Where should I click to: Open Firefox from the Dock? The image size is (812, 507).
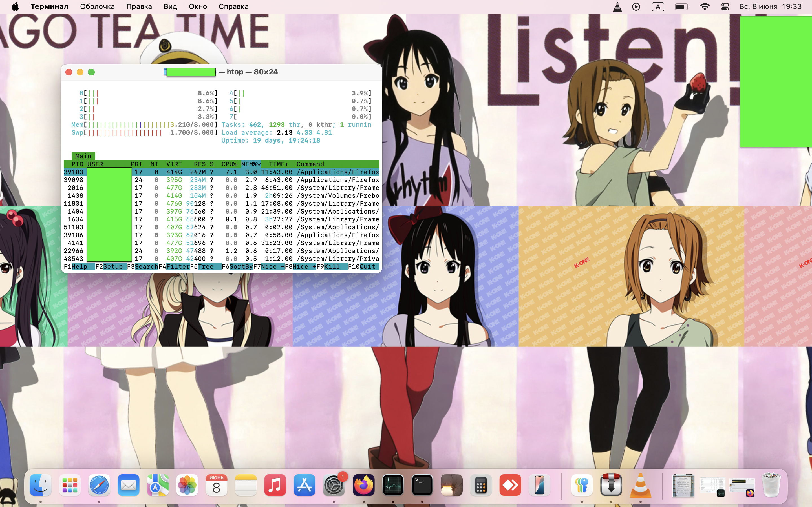[363, 485]
